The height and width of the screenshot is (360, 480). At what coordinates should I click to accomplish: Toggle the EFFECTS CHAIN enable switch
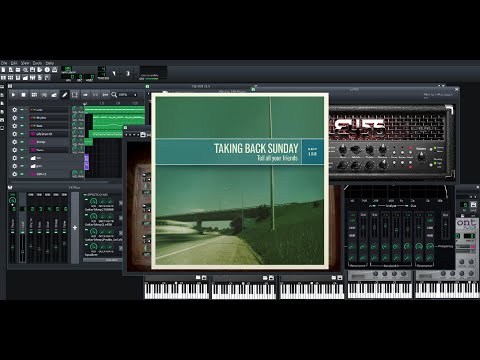tap(85, 194)
